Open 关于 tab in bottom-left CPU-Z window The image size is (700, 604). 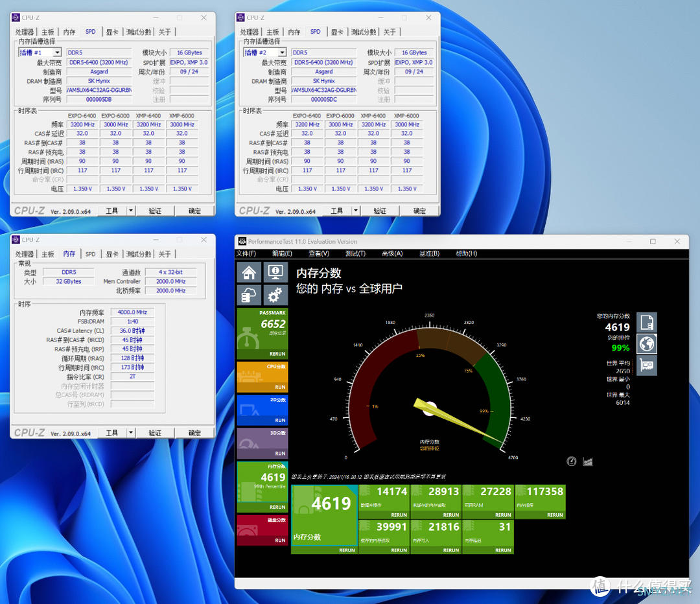(165, 253)
